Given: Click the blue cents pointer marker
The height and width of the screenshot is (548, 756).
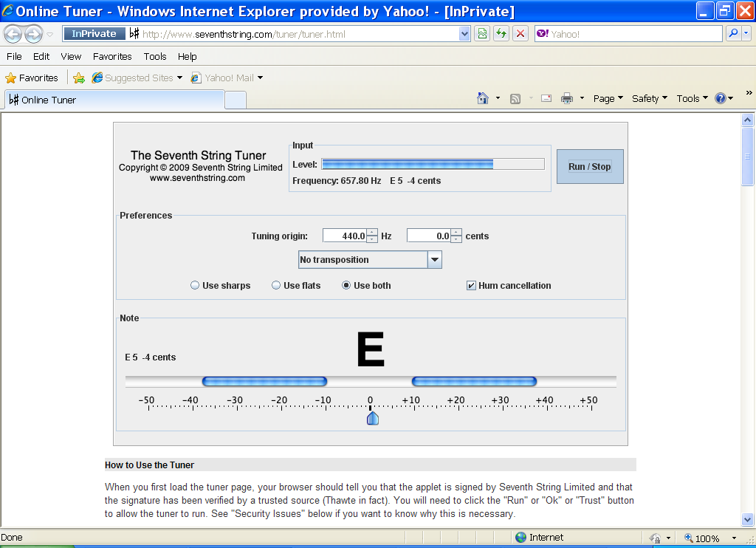Looking at the screenshot, I should pos(373,418).
